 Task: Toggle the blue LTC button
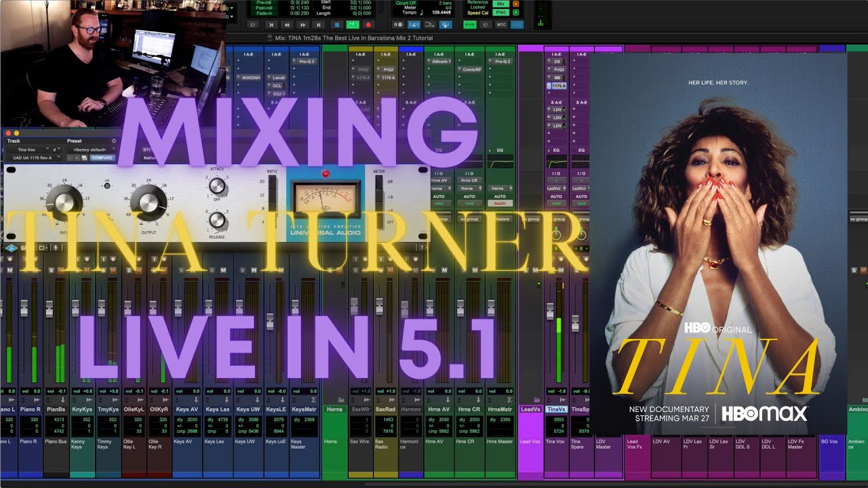517,24
